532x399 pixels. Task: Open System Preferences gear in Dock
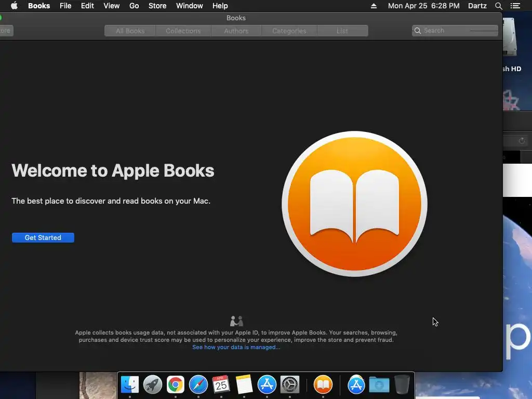[290, 385]
